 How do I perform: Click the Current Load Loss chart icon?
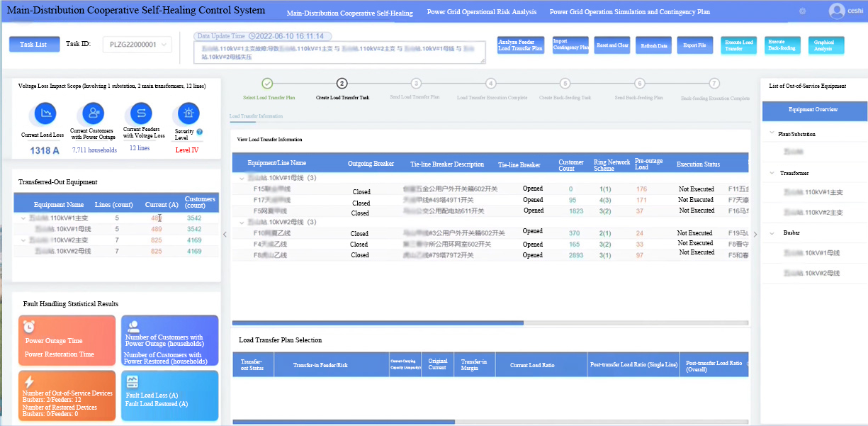point(46,113)
